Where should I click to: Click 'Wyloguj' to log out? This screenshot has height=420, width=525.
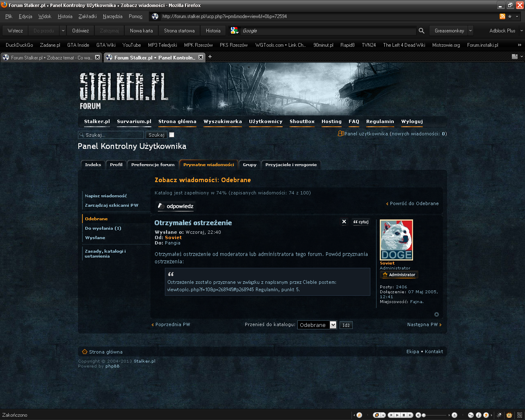pyautogui.click(x=412, y=121)
